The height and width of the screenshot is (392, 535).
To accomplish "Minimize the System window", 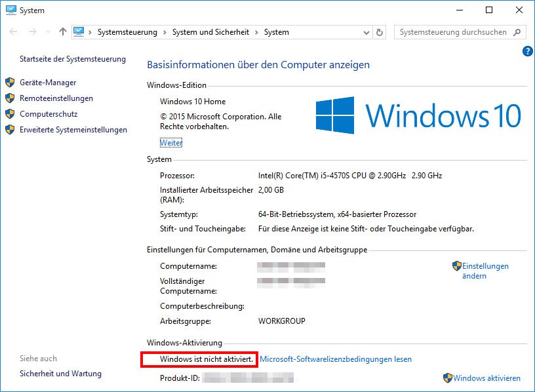I will [460, 10].
